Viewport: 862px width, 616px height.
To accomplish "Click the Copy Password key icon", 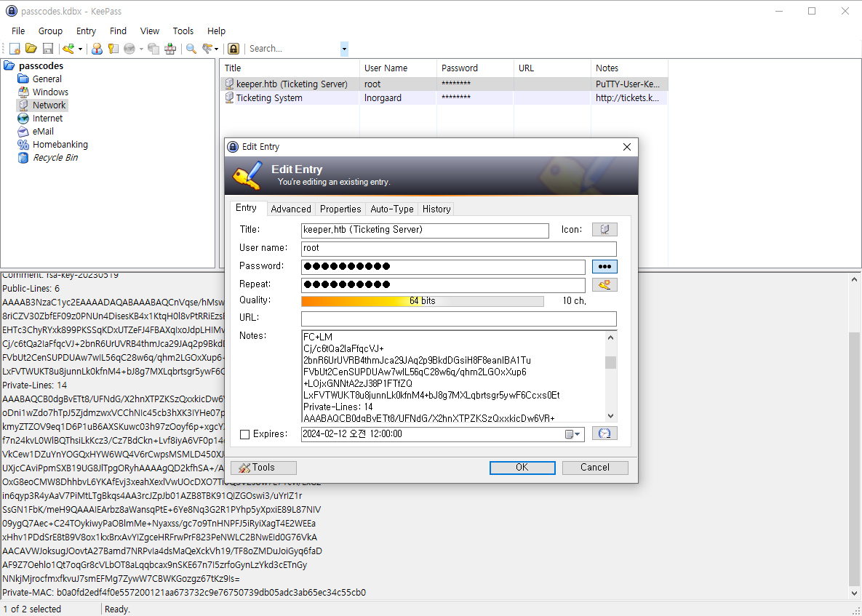I will (113, 49).
